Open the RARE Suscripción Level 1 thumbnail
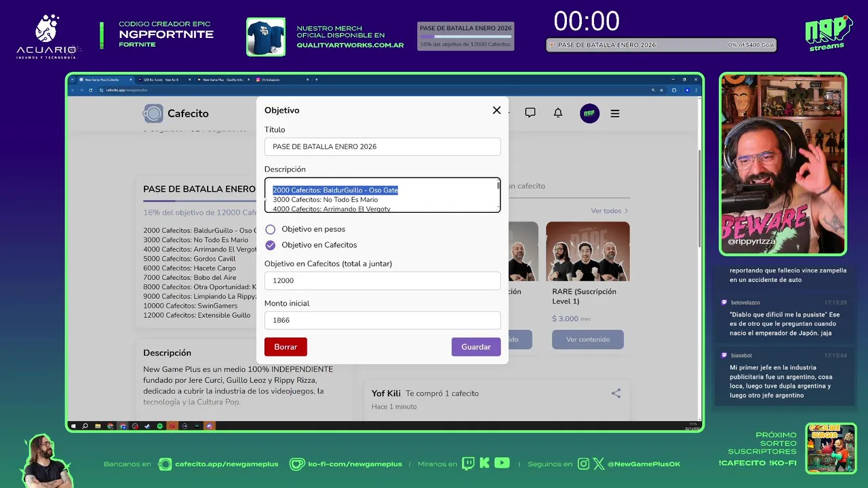This screenshot has width=868, height=488. pos(588,251)
